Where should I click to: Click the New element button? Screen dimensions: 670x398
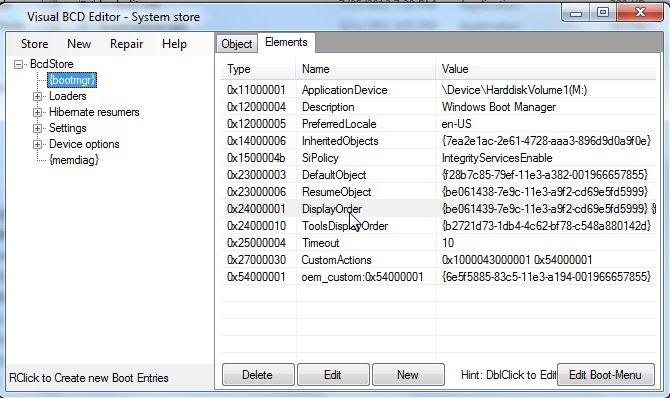coord(408,375)
